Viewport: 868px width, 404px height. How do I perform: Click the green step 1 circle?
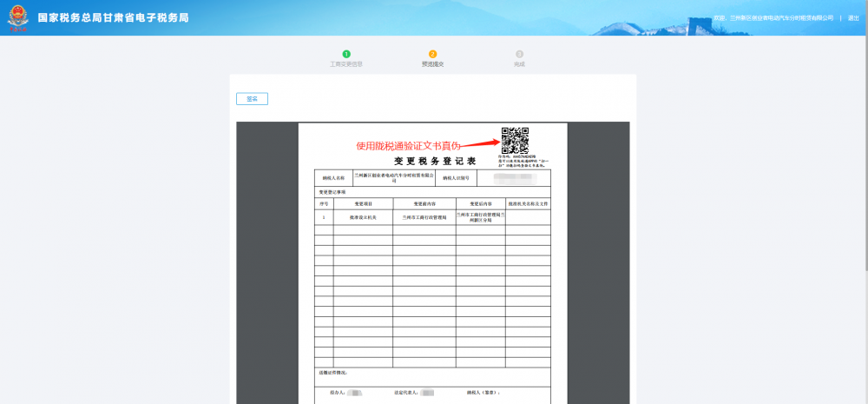[346, 54]
